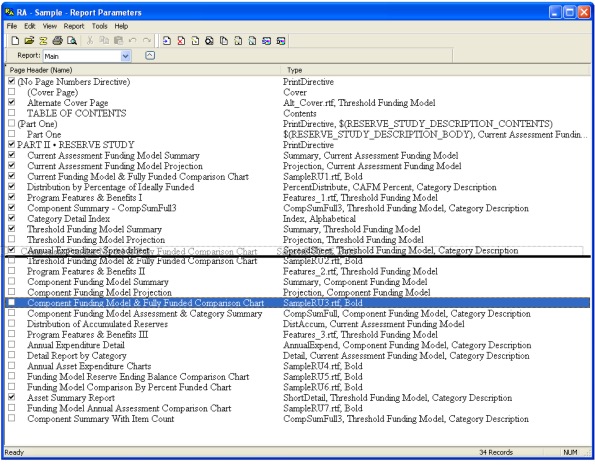Check the (Cover Page) checkbox

(x=11, y=91)
